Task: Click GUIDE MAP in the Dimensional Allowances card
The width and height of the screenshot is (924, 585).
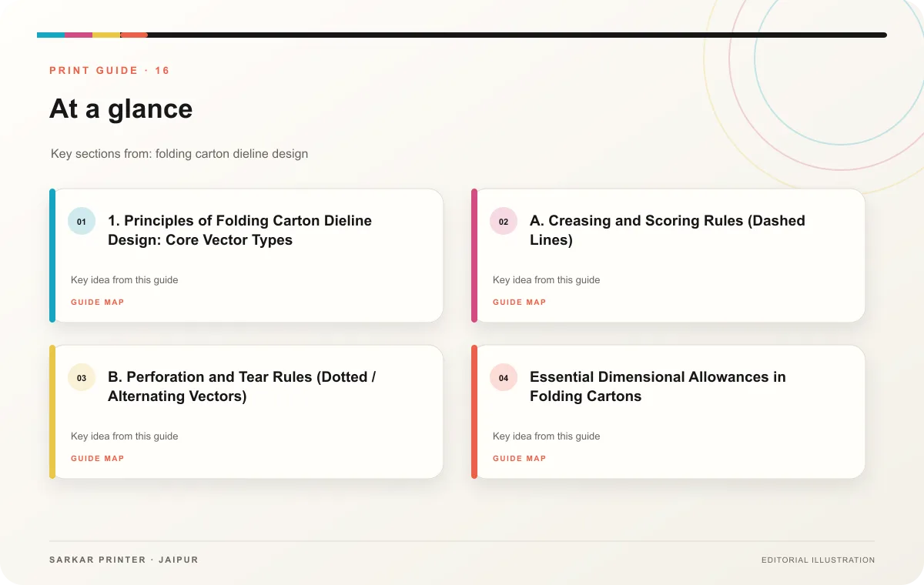Action: [520, 459]
